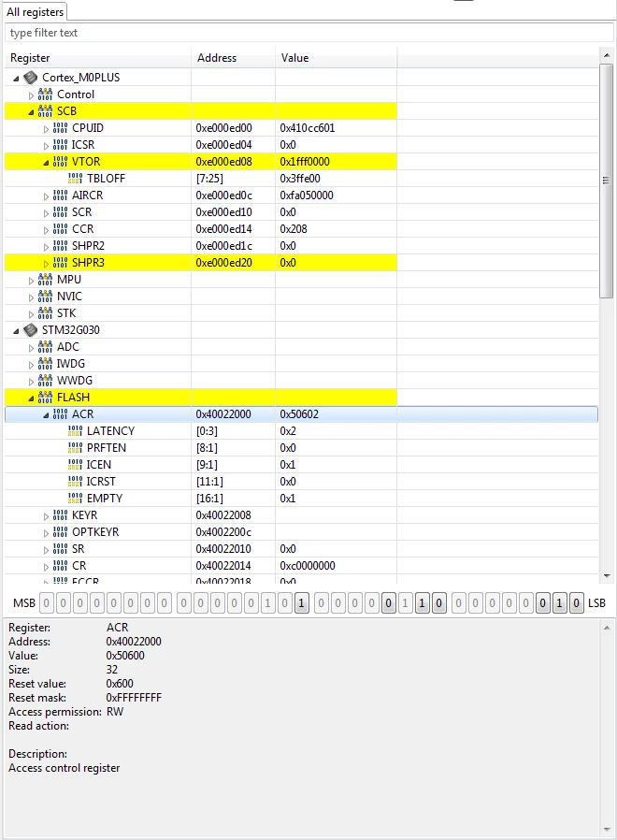The width and height of the screenshot is (617, 840).
Task: Collapse the Cortex_M0PLUS tree node
Action: (16, 79)
